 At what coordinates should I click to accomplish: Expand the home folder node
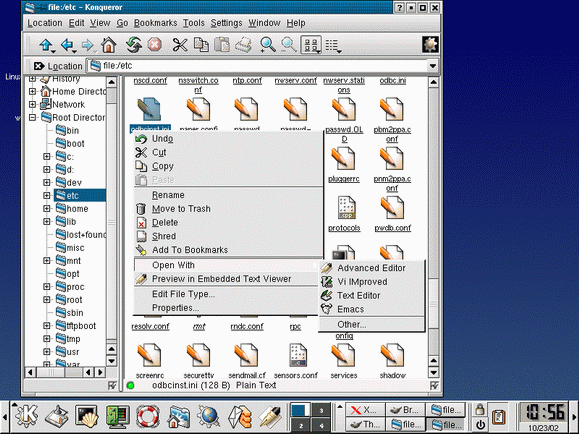pyautogui.click(x=47, y=209)
